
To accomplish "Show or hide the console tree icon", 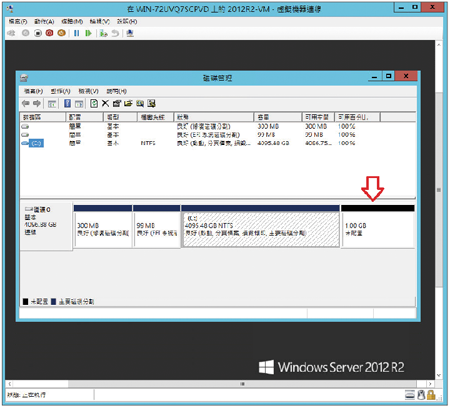I will 52,104.
